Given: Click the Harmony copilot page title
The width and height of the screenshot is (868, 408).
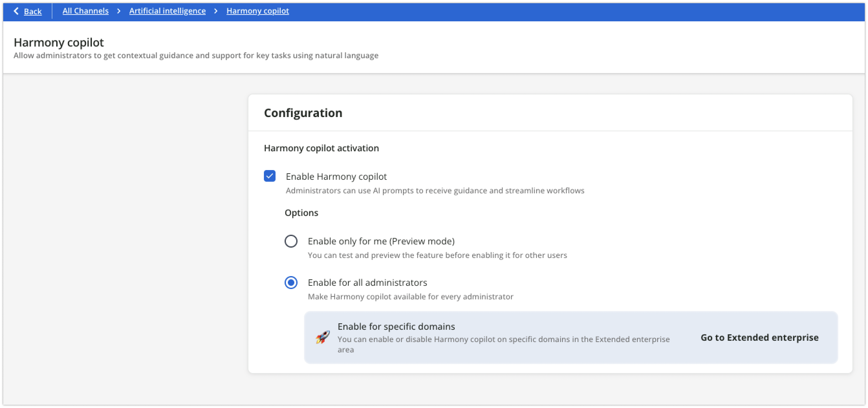Looking at the screenshot, I should coord(59,42).
